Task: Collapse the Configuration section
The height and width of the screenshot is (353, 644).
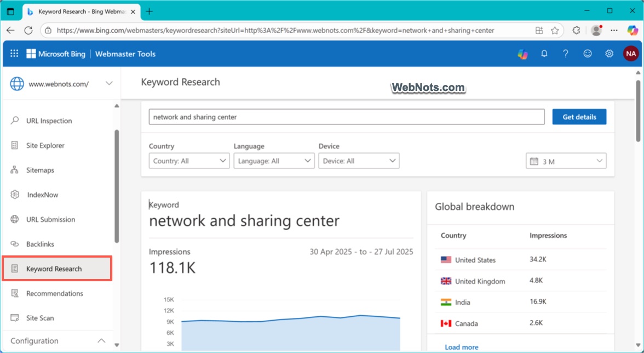Action: pyautogui.click(x=101, y=341)
